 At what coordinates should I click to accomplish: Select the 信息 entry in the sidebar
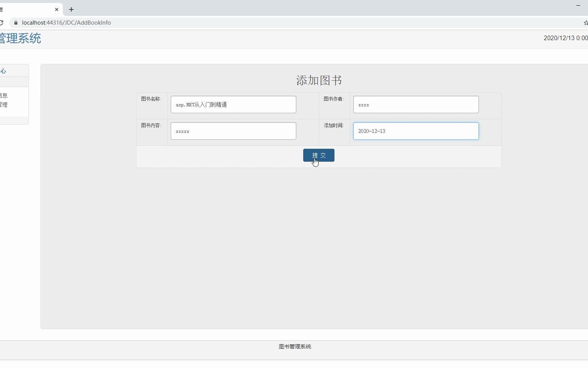[4, 95]
